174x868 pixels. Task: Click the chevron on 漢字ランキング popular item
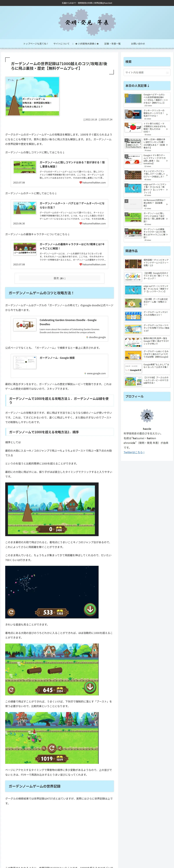pos(167,145)
